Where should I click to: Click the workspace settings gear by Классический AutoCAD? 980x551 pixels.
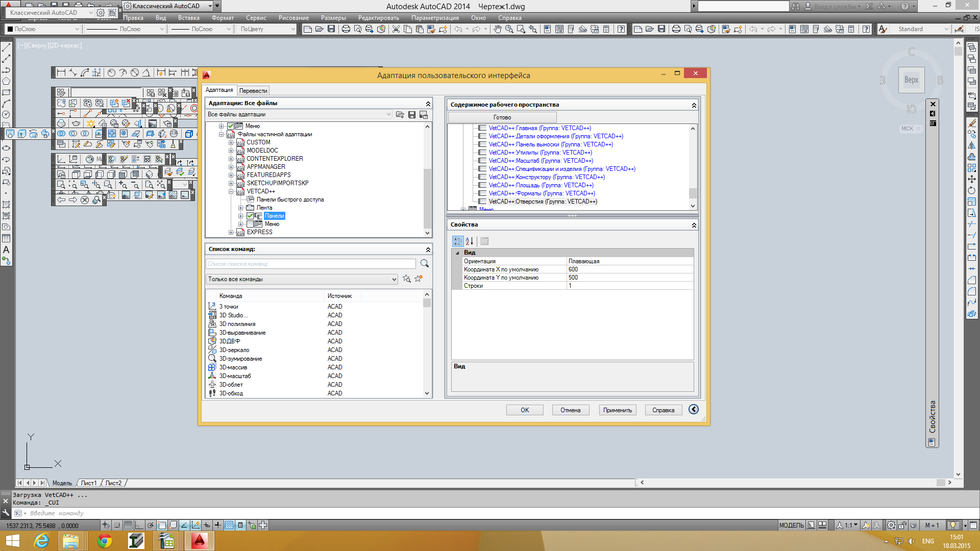(101, 12)
